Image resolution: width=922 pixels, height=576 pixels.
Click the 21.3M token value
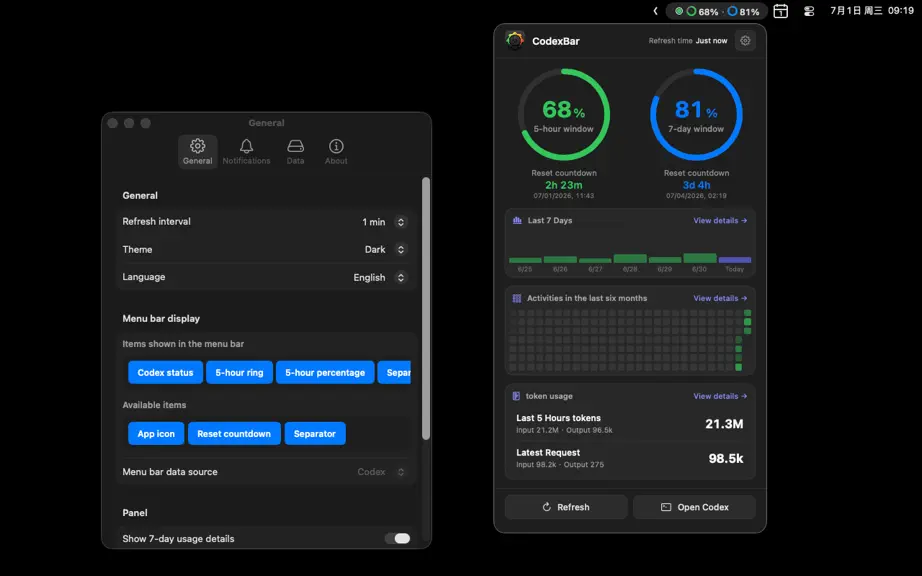pos(724,424)
